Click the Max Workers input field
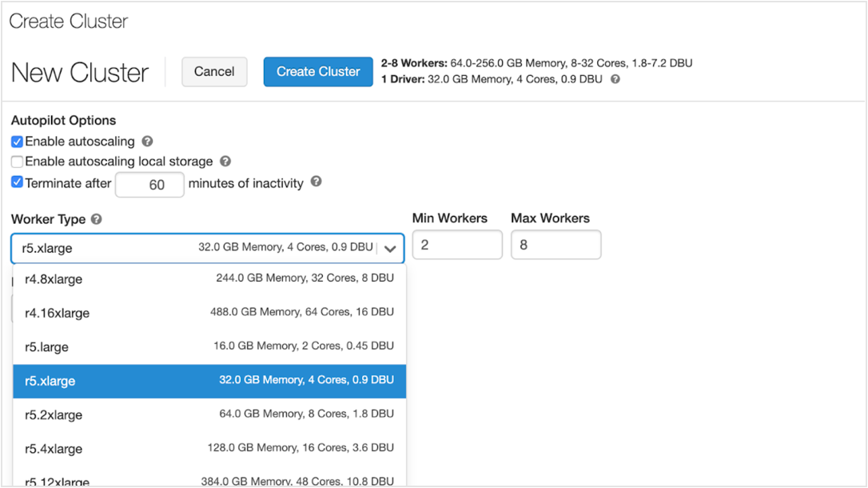The width and height of the screenshot is (868, 488). tap(555, 245)
